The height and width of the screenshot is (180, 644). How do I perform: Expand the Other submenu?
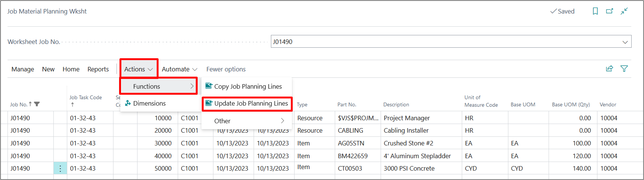pos(248,121)
